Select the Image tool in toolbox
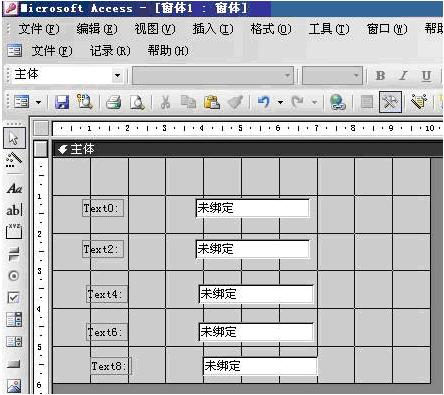 point(14,386)
